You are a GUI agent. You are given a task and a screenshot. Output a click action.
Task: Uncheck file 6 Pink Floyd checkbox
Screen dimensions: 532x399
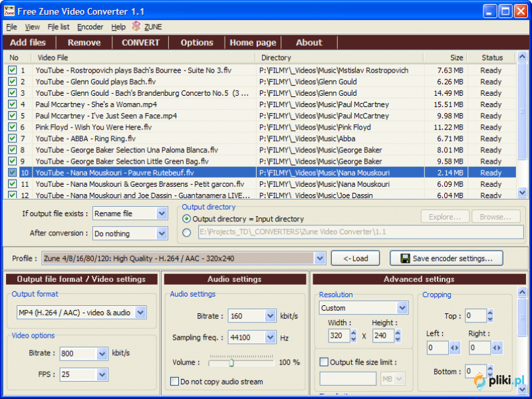tap(13, 127)
